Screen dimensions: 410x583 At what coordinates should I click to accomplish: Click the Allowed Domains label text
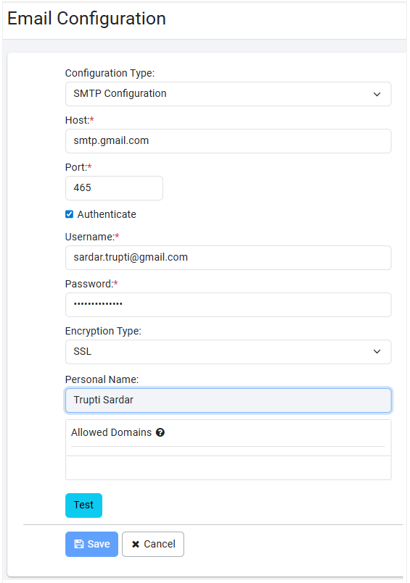click(112, 432)
